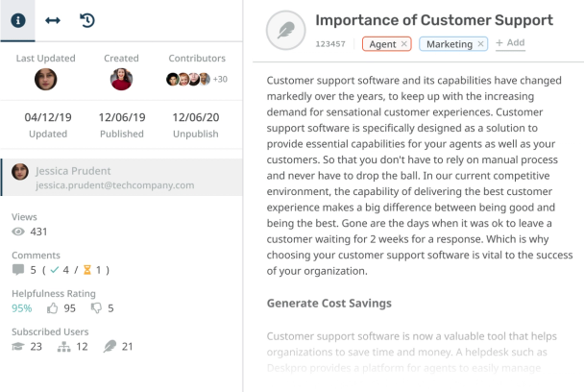The image size is (584, 392).
Task: Click the approved comments checkmark
Action: (x=56, y=270)
